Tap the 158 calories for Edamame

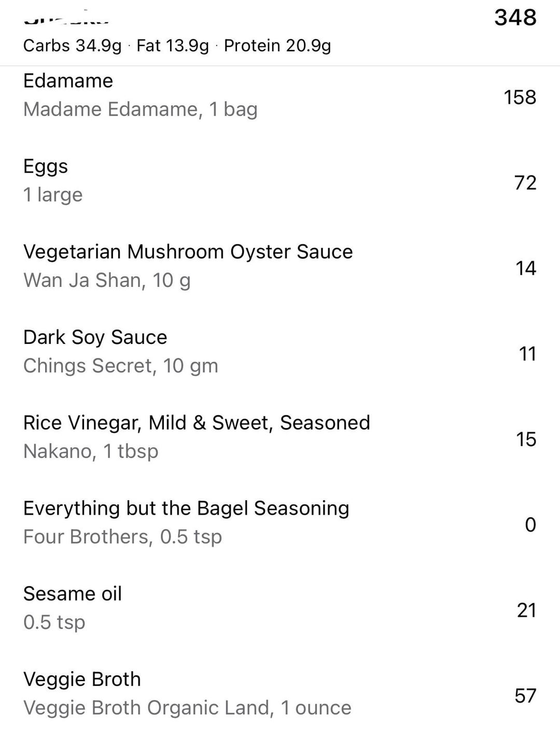coord(520,97)
